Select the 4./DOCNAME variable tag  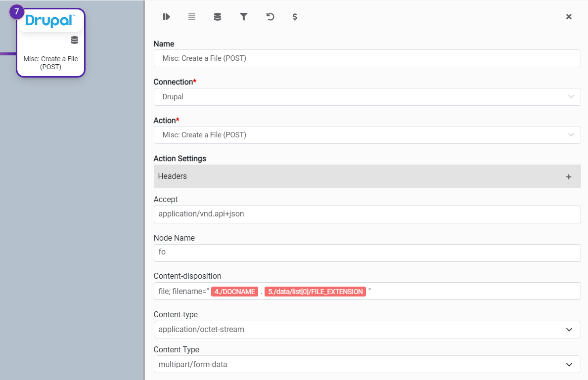click(234, 292)
